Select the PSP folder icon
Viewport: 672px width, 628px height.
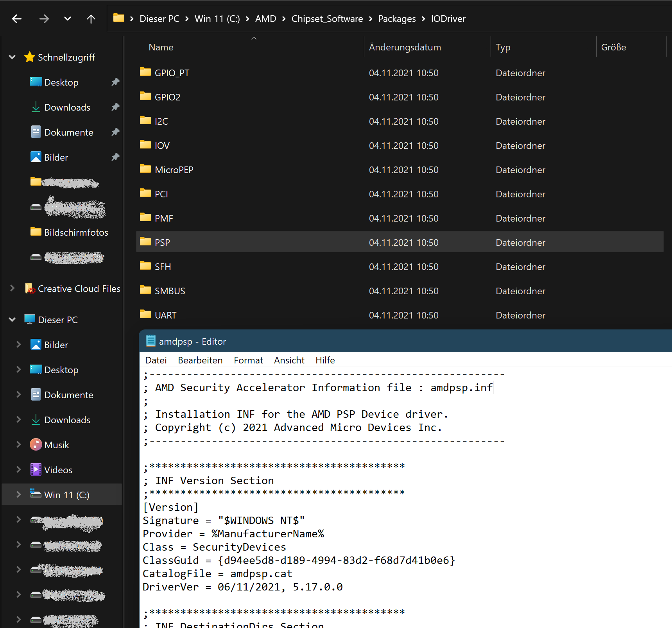145,242
